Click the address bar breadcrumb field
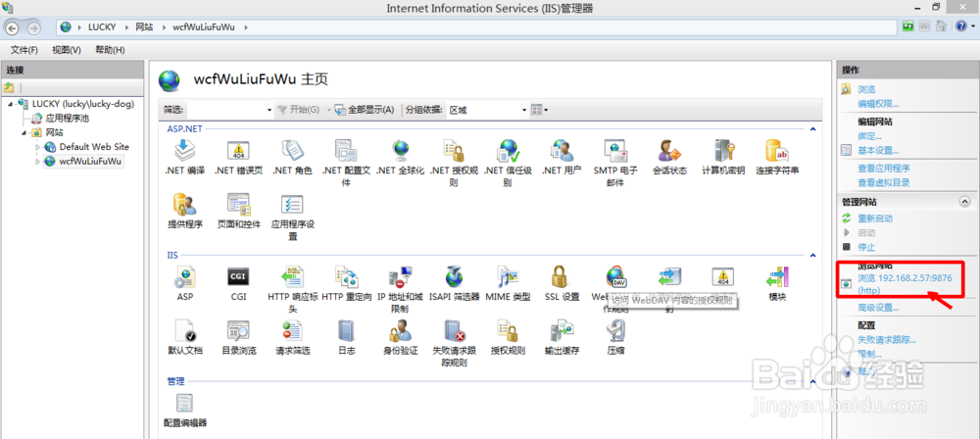Image resolution: width=980 pixels, height=439 pixels. pos(477,26)
